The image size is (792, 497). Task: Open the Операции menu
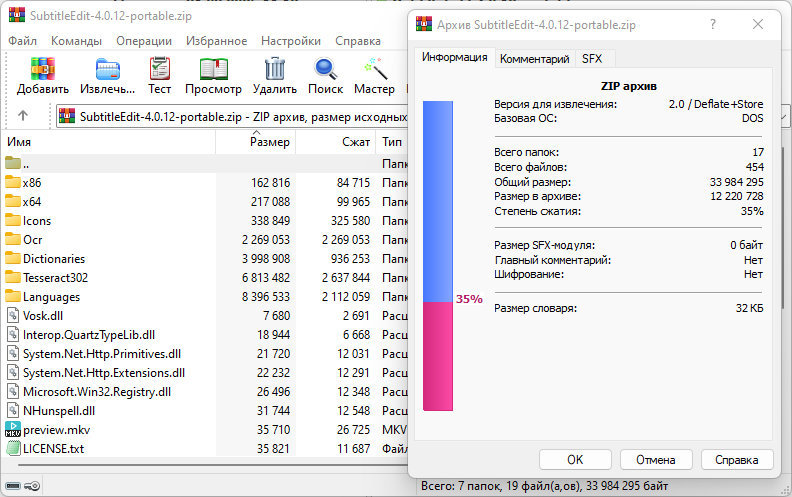tap(144, 41)
